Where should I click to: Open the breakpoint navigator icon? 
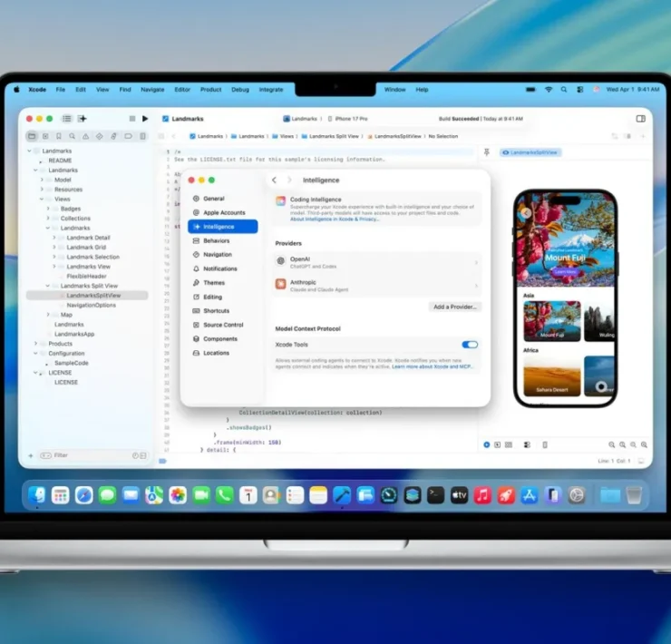tap(128, 136)
